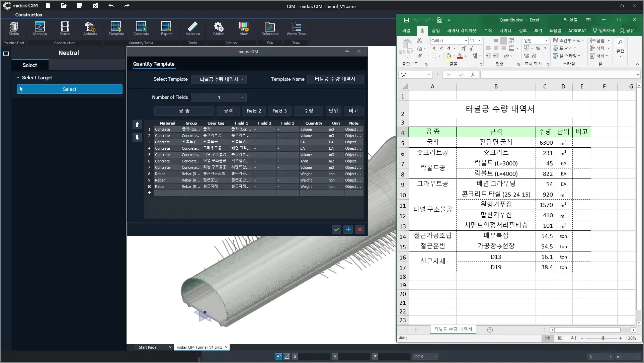Open the Manage construction tool
Viewport: 644px width, 363px height.
(40, 28)
